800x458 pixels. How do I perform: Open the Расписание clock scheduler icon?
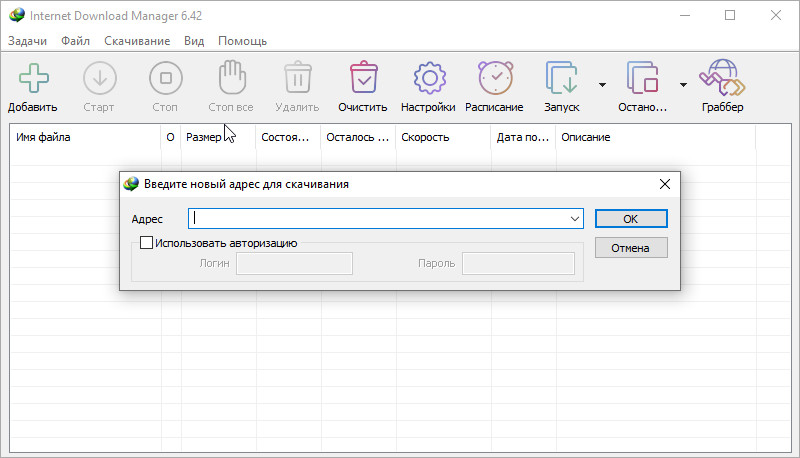click(494, 78)
